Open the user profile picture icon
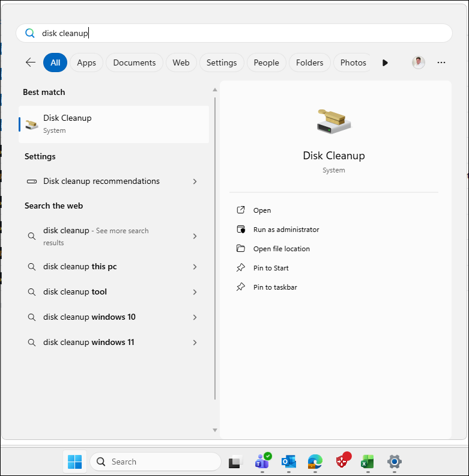This screenshot has height=476, width=469. [419, 63]
